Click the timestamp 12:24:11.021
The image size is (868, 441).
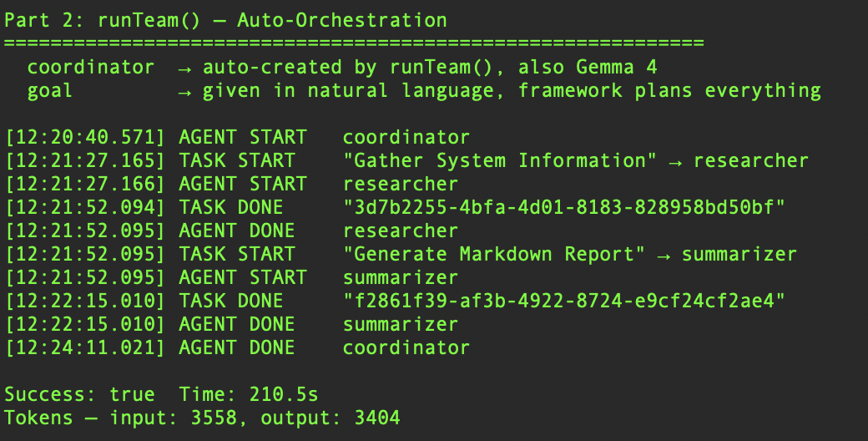point(85,347)
